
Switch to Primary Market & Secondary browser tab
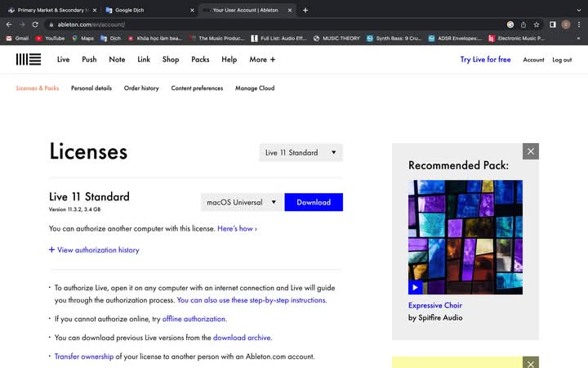pyautogui.click(x=52, y=10)
